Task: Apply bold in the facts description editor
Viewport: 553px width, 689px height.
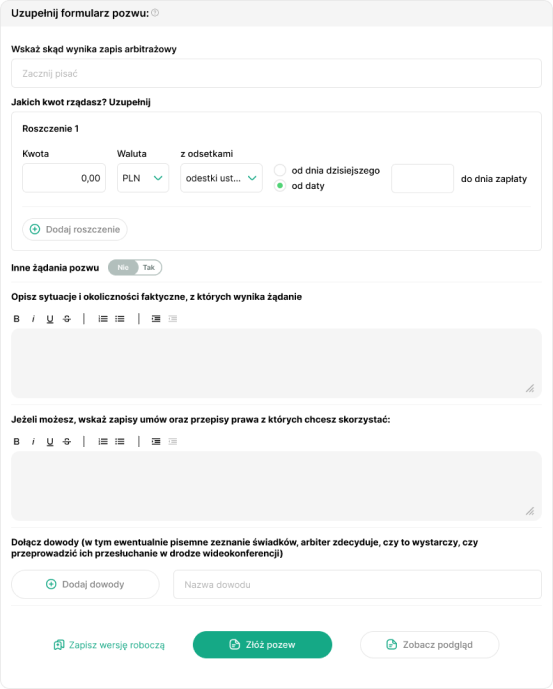Action: coord(17,319)
